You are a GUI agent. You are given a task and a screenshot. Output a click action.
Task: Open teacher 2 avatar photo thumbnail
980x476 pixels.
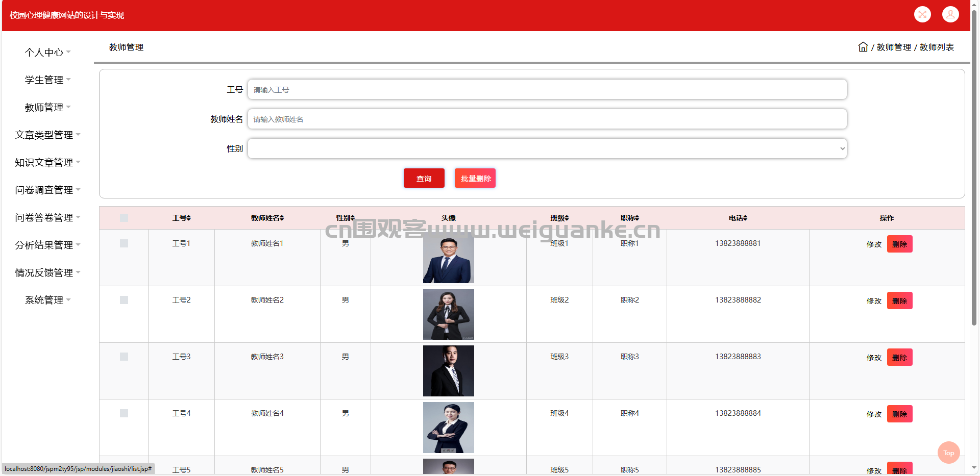click(x=449, y=314)
